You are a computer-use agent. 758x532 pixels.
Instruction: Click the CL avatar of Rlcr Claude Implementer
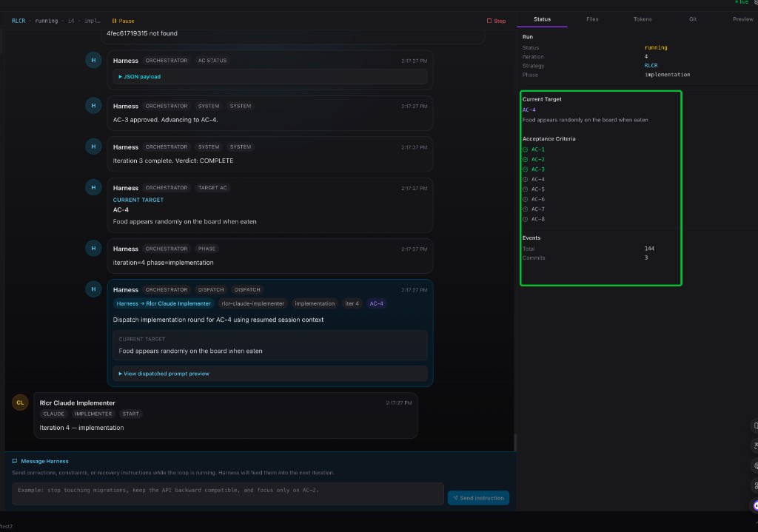[x=20, y=403]
